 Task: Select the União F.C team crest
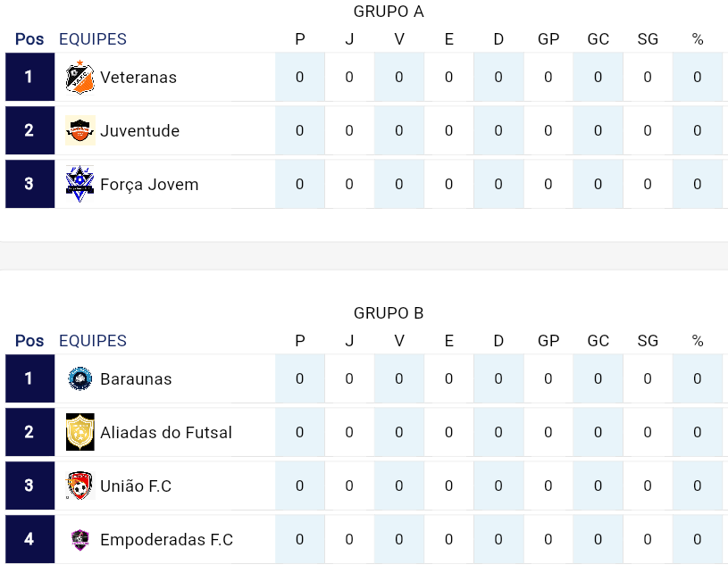80,486
